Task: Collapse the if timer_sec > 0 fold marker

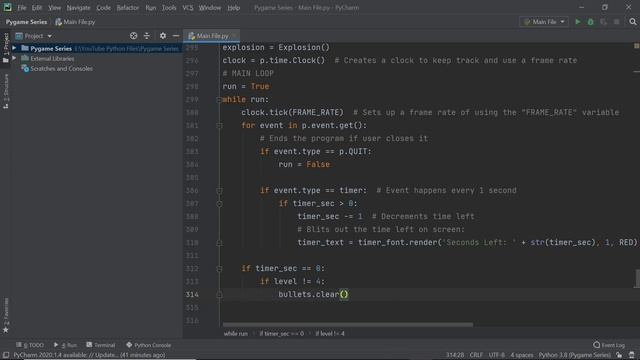Action: 219,203
